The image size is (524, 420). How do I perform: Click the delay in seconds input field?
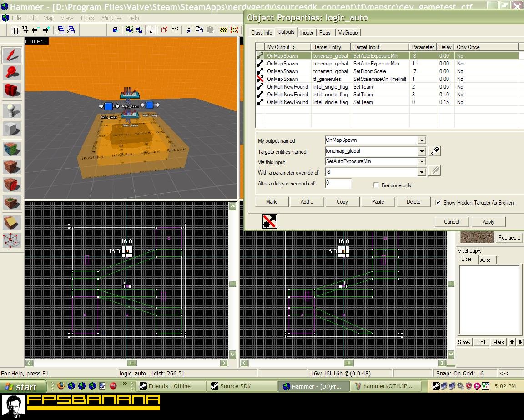click(x=338, y=183)
